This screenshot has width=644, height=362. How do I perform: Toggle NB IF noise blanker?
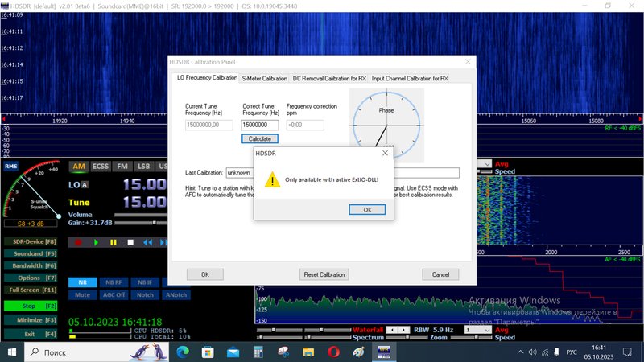[x=145, y=282]
